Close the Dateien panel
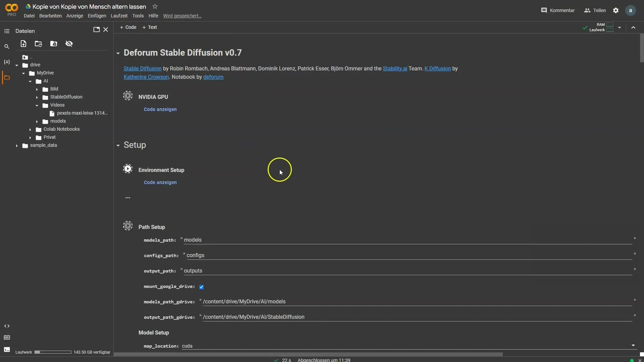Image resolution: width=644 pixels, height=362 pixels. 106,29
